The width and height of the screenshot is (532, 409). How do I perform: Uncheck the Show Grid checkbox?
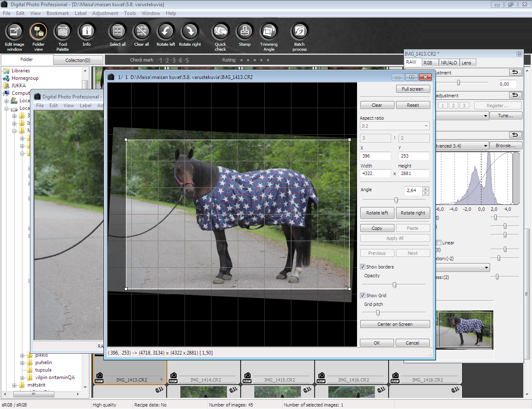363,296
